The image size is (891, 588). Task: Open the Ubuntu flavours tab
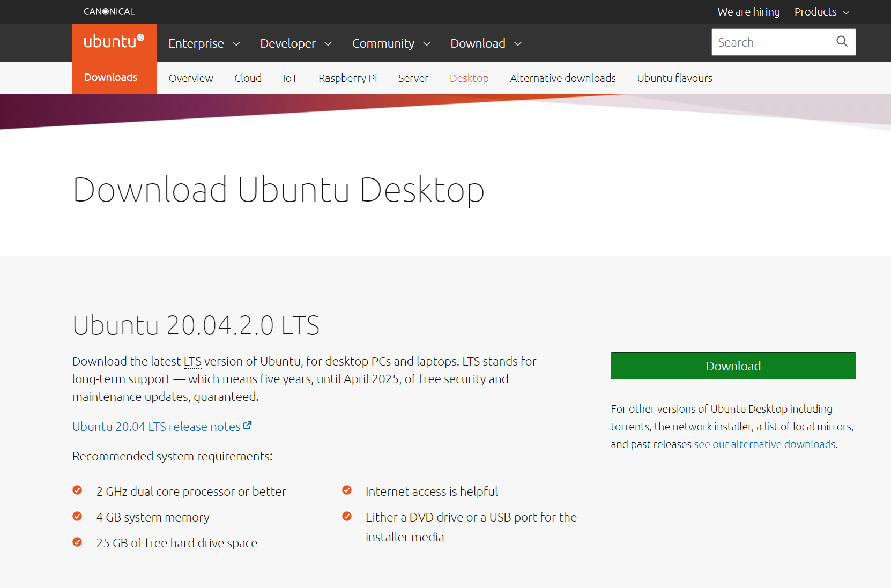[x=674, y=78]
